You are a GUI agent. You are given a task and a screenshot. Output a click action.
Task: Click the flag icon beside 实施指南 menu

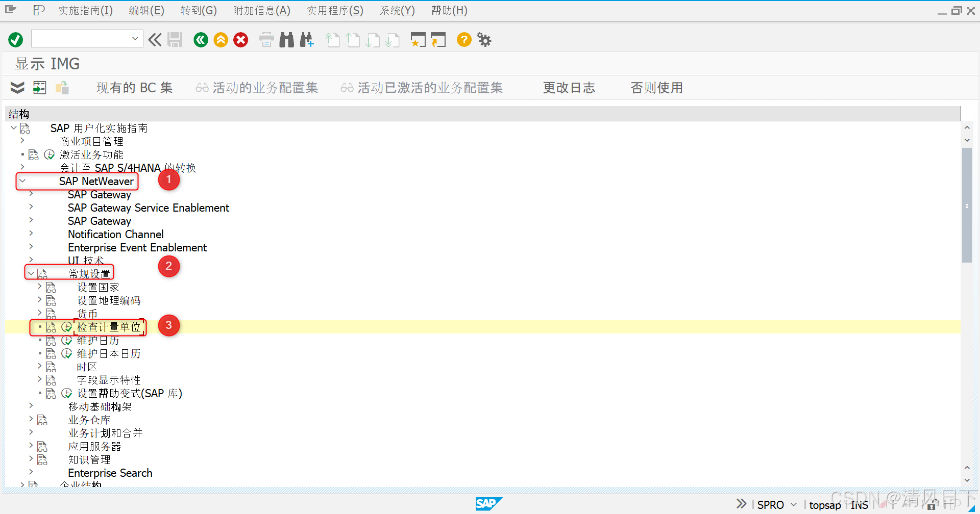39,10
